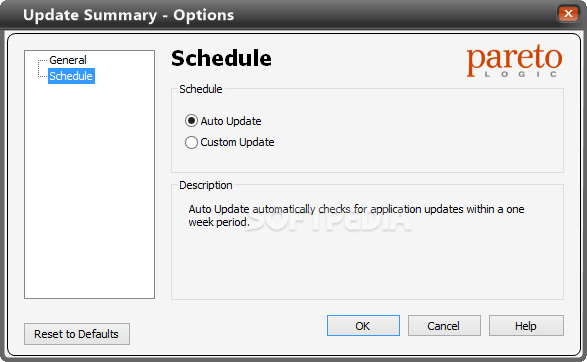Viewport: 587px width, 362px height.
Task: Click the Auto Update description text
Action: click(356, 216)
